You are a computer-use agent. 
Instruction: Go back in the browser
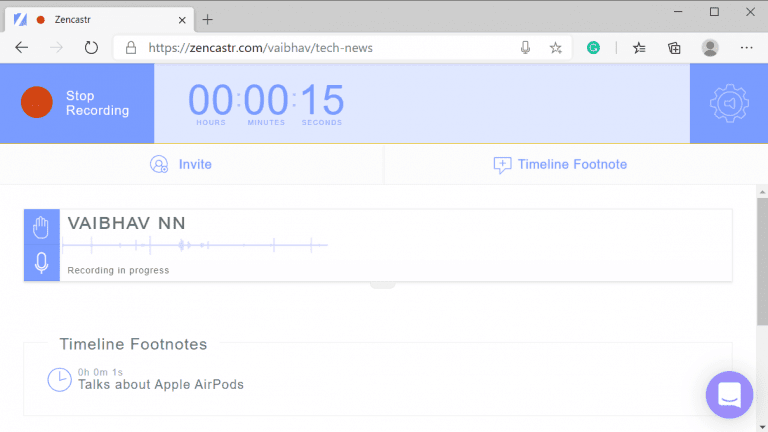22,48
